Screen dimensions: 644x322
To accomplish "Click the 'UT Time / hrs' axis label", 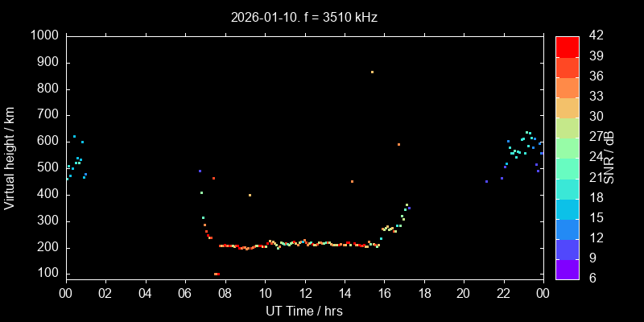I will pyautogui.click(x=303, y=310).
